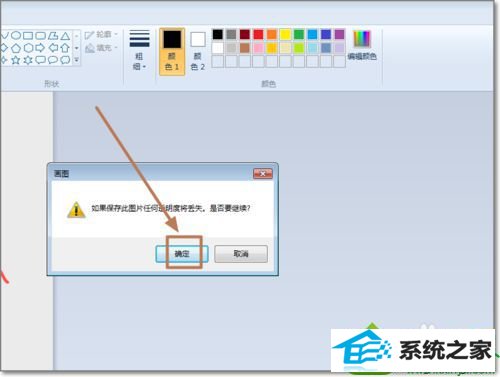Image resolution: width=500 pixels, height=377 pixels.
Task: Open the Size (粗细) line thickness dropdown
Action: pos(139,50)
